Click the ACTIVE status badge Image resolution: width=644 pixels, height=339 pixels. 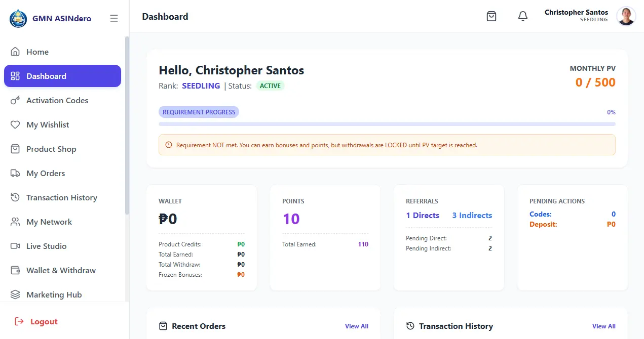(270, 86)
